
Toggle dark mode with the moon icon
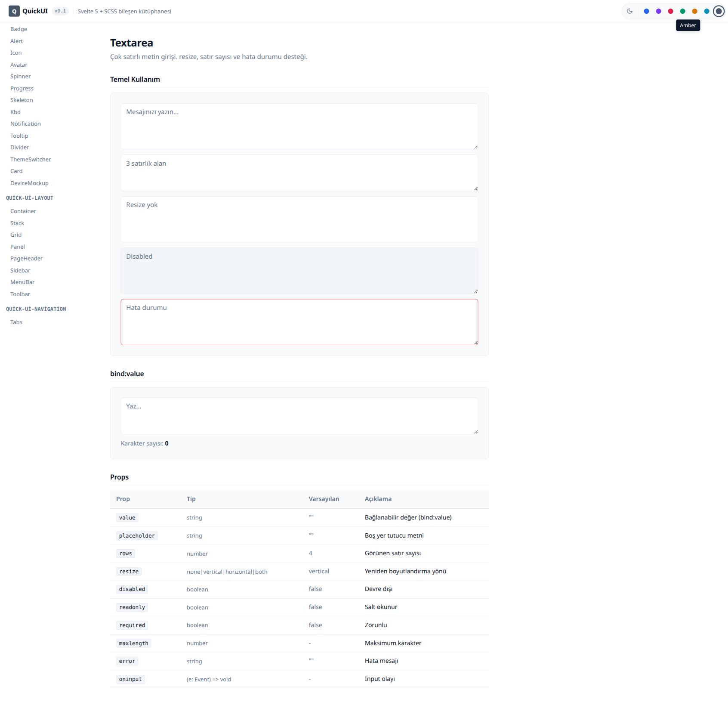(x=630, y=11)
